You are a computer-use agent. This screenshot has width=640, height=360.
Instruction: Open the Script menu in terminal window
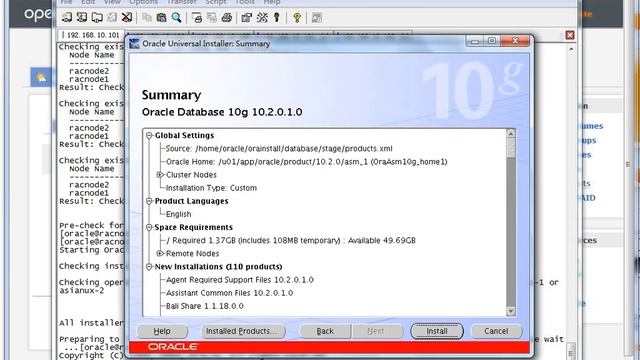pos(216,2)
